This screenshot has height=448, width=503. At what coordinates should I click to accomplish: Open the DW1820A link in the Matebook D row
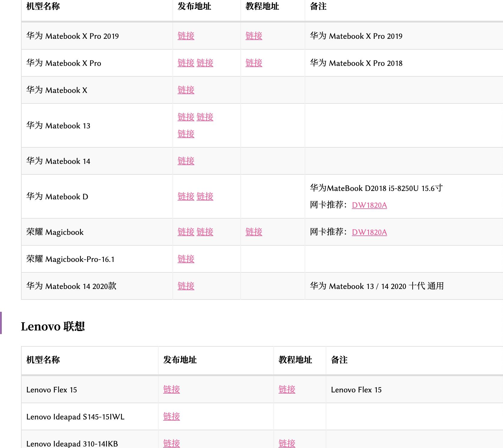(x=369, y=205)
